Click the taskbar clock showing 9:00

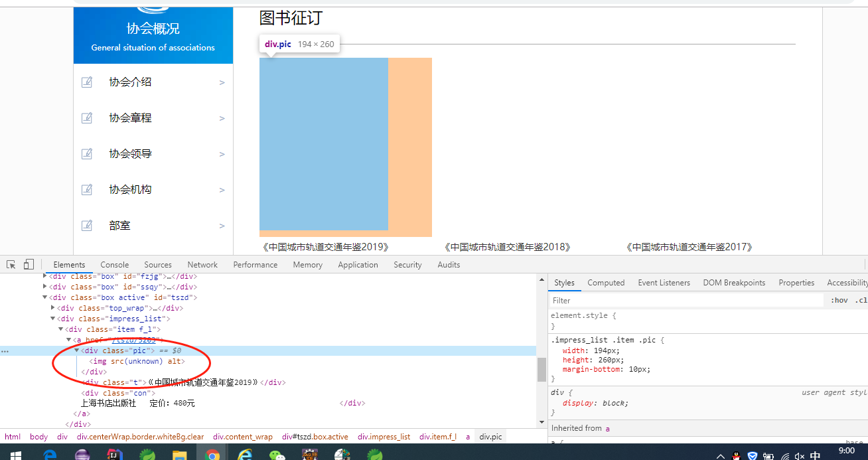847,451
